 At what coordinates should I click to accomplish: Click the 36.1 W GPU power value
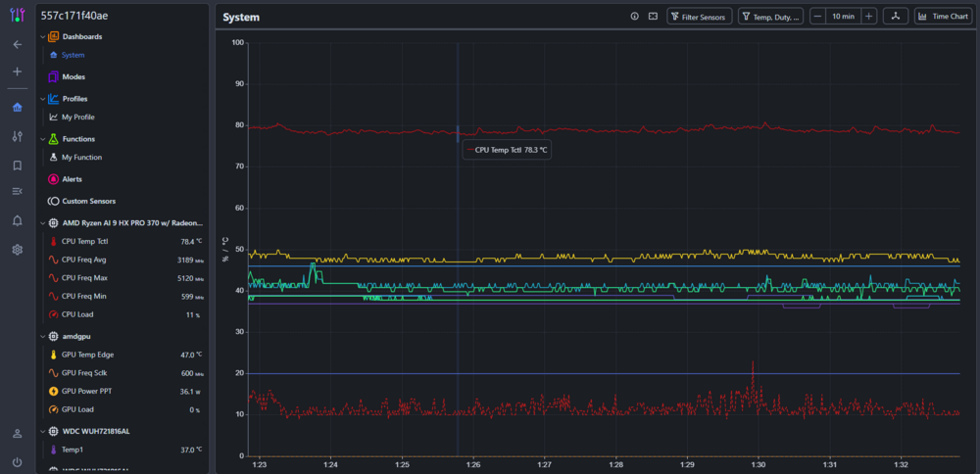(190, 392)
